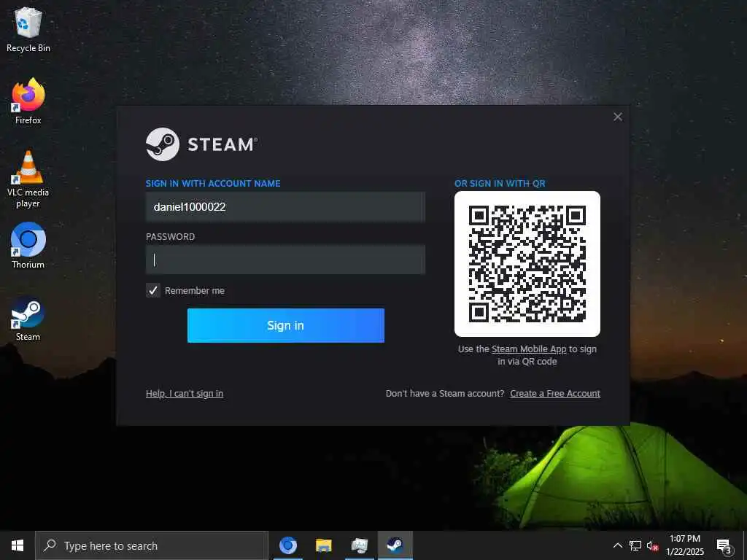Click the QR code image
This screenshot has width=747, height=560.
[x=527, y=264]
